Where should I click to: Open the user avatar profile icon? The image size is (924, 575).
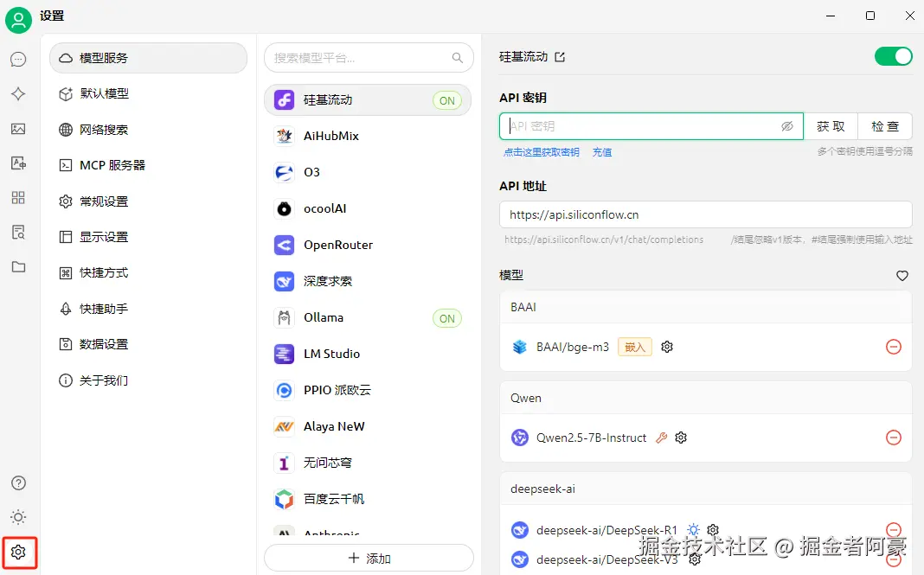point(18,20)
